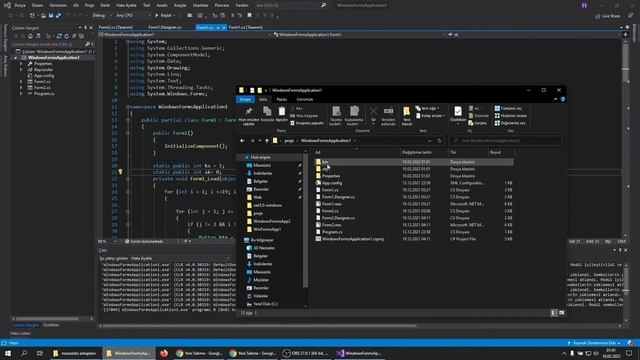Click Hiçbirini seçme (Select none) in Explorer ribbon
Screen dimensions: 640x360
pos(511,116)
